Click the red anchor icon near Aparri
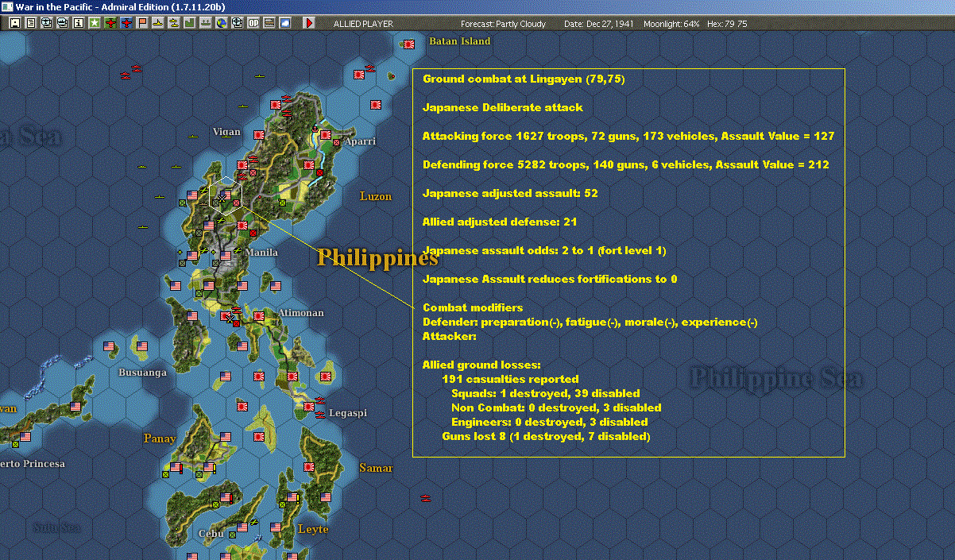This screenshot has height=560, width=955. coord(315,128)
